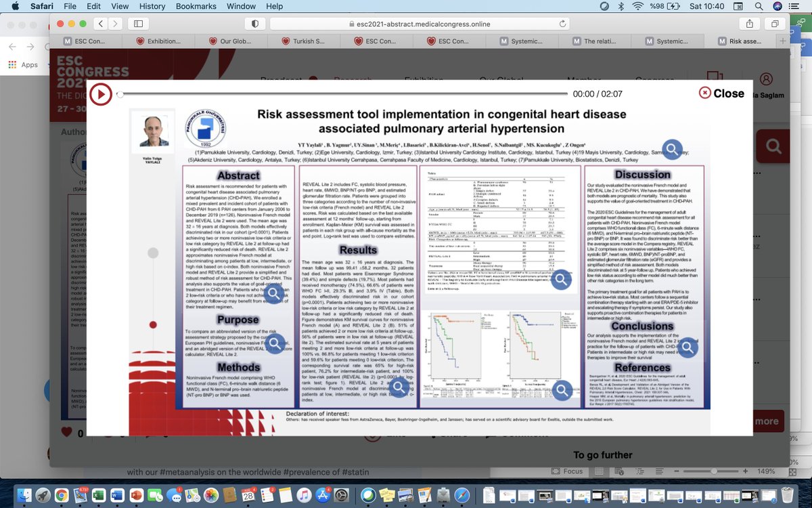Reload the current page in Safari
Screen dimensions: 812x508
[x=563, y=23]
